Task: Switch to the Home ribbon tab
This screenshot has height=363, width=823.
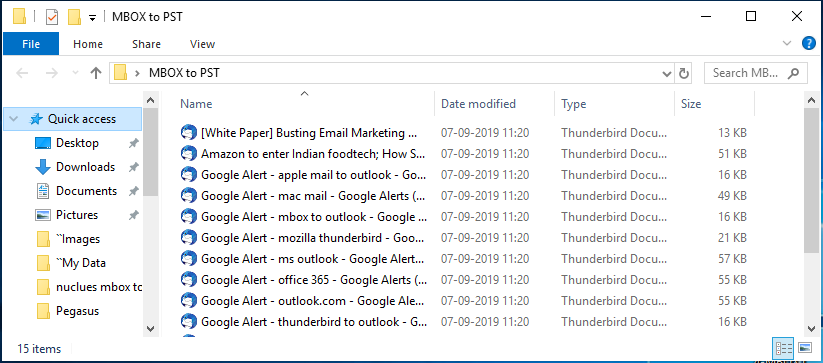Action: tap(88, 44)
